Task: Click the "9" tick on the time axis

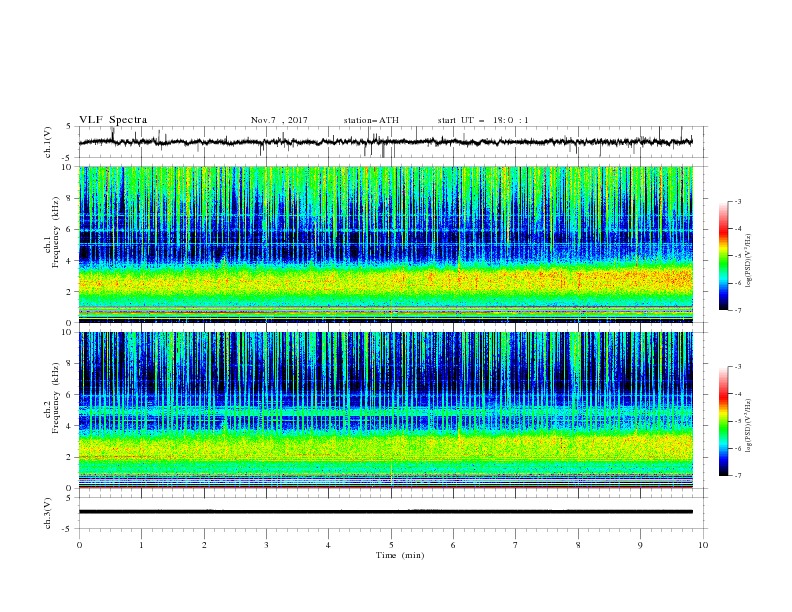Action: (x=640, y=545)
